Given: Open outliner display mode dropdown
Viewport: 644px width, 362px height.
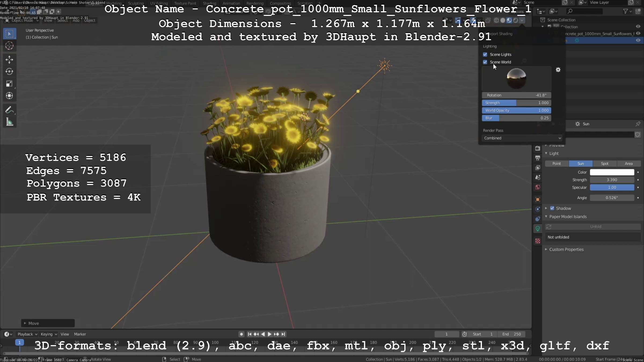Looking at the screenshot, I should pos(554,11).
